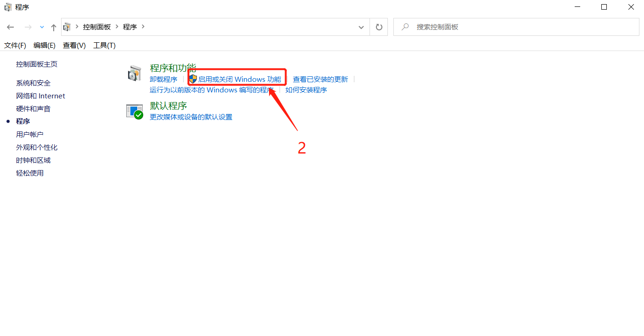Open the 程序和功能 heading
Screen dimensions: 644x336
[x=173, y=68]
